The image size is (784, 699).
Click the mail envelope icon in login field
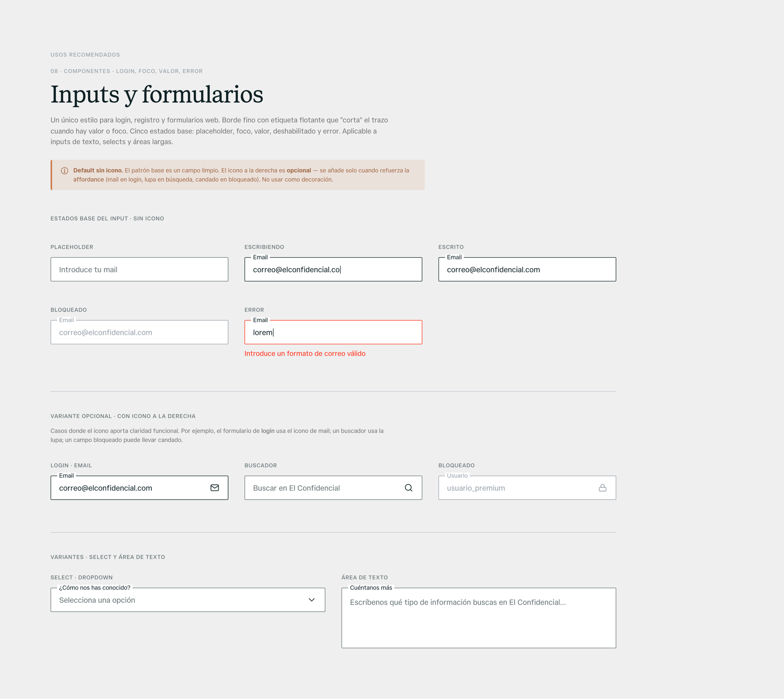(x=214, y=488)
